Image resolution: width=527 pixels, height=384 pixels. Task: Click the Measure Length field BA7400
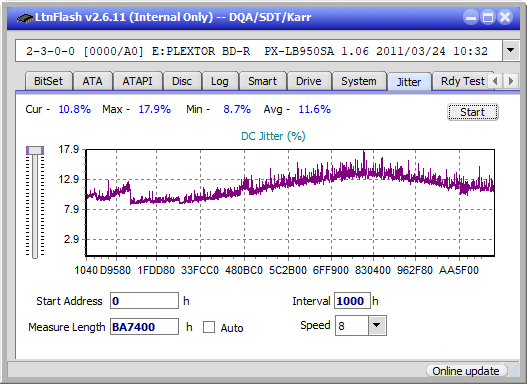144,327
